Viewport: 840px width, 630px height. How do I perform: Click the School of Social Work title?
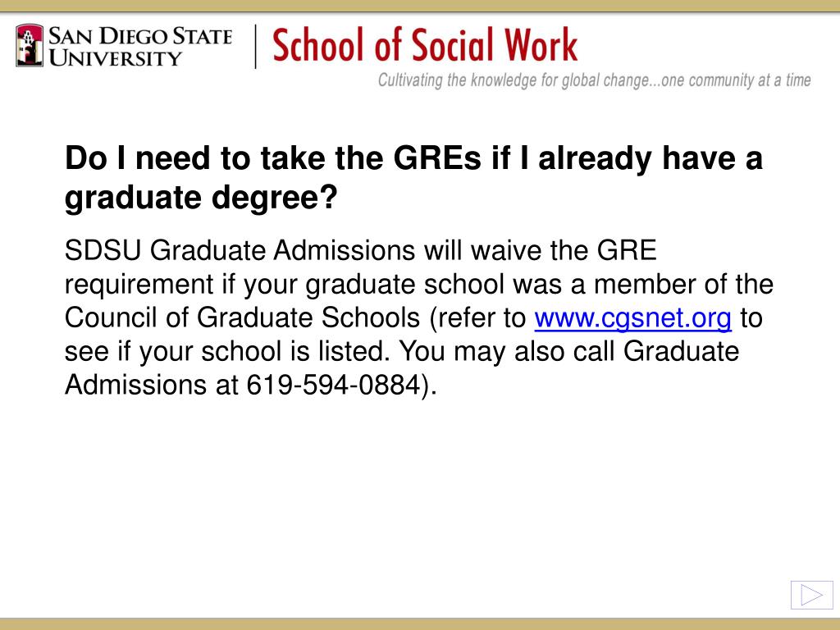pos(425,45)
